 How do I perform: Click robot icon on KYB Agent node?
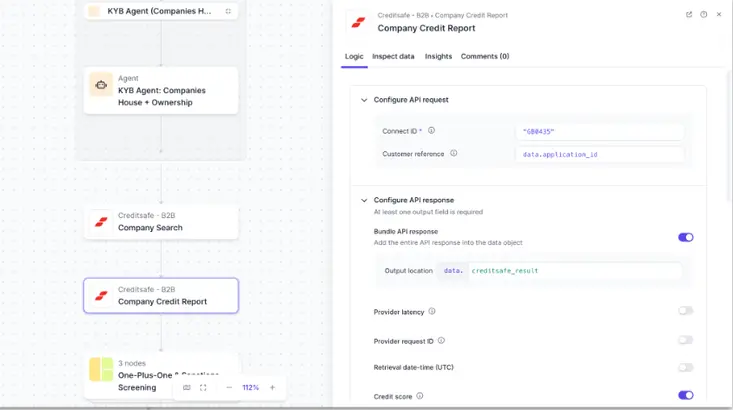point(101,85)
